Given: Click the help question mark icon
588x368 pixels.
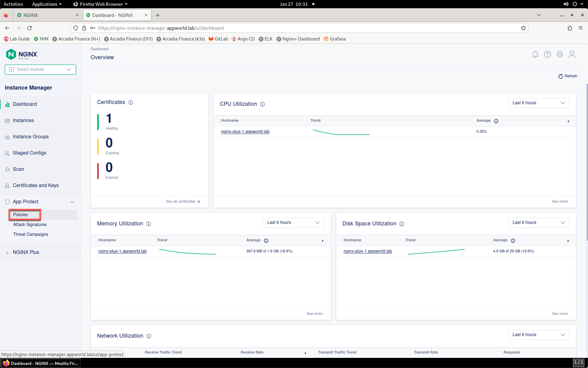Looking at the screenshot, I should (547, 54).
